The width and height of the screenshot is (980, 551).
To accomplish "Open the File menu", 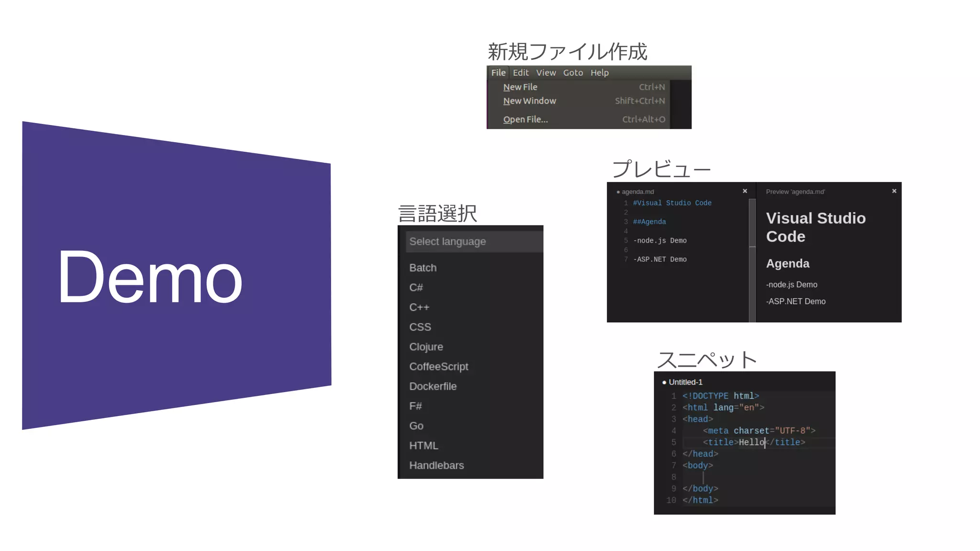I will pos(498,73).
